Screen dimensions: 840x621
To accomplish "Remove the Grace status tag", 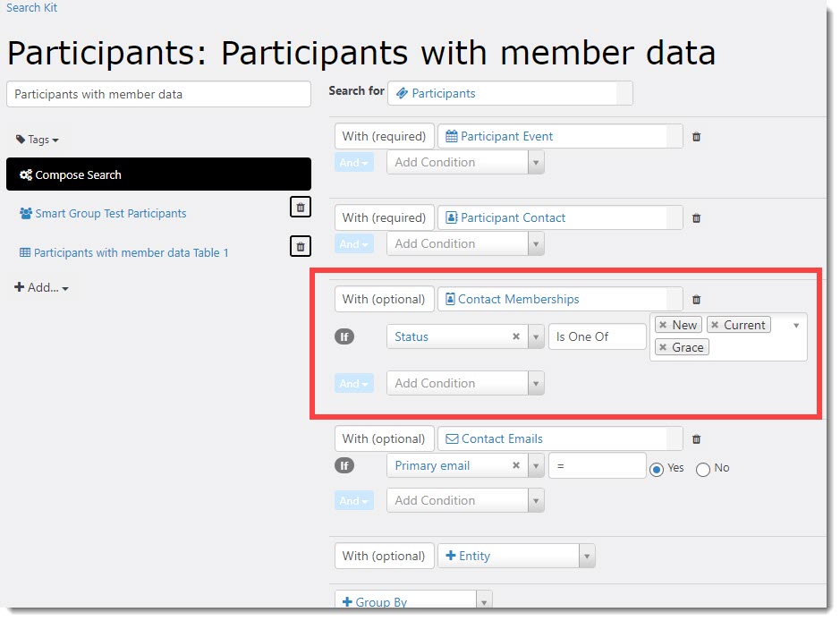I will pyautogui.click(x=663, y=348).
